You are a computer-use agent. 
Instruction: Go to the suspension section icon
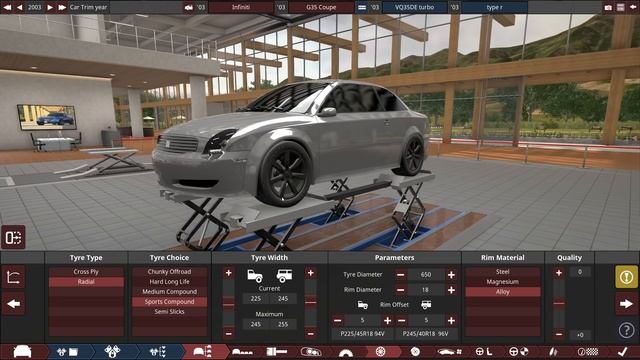tap(553, 351)
